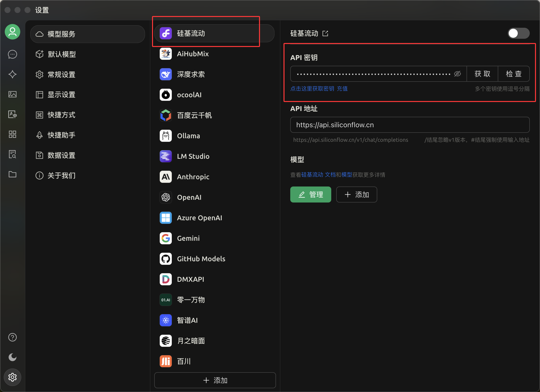
Task: Click the API 地址 input field
Action: click(409, 124)
